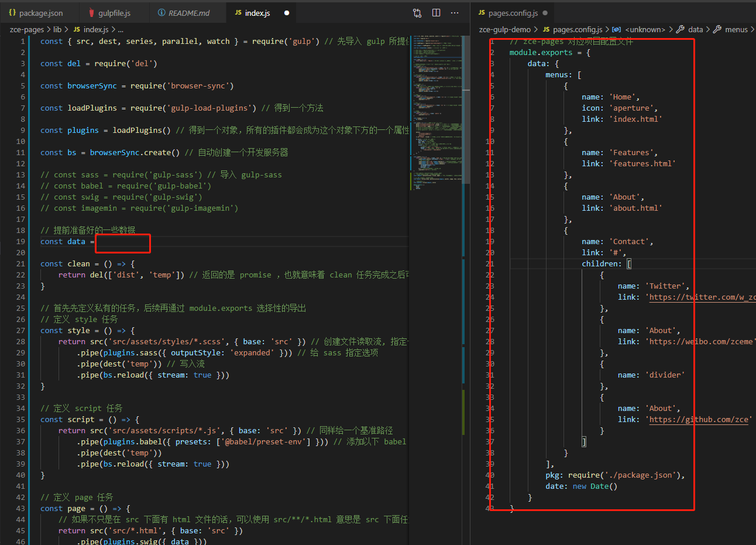
Task: Click the lib folder breadcrumb
Action: pyautogui.click(x=57, y=29)
